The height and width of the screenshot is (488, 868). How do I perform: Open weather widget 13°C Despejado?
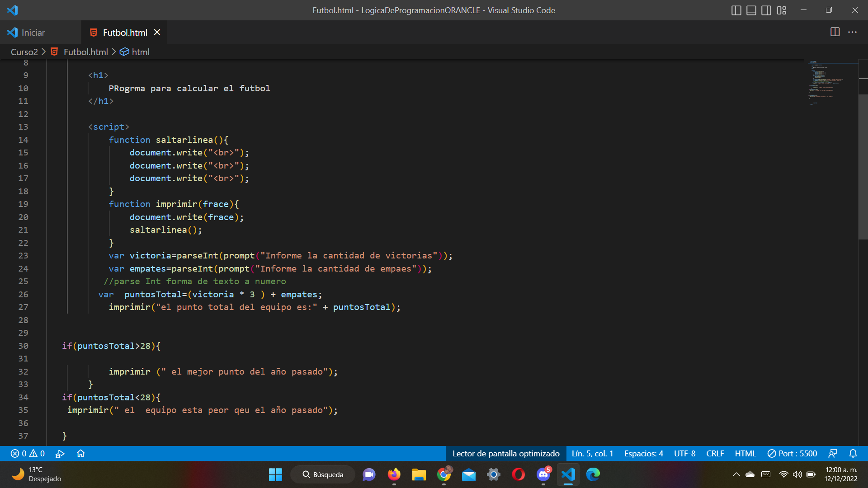point(37,474)
